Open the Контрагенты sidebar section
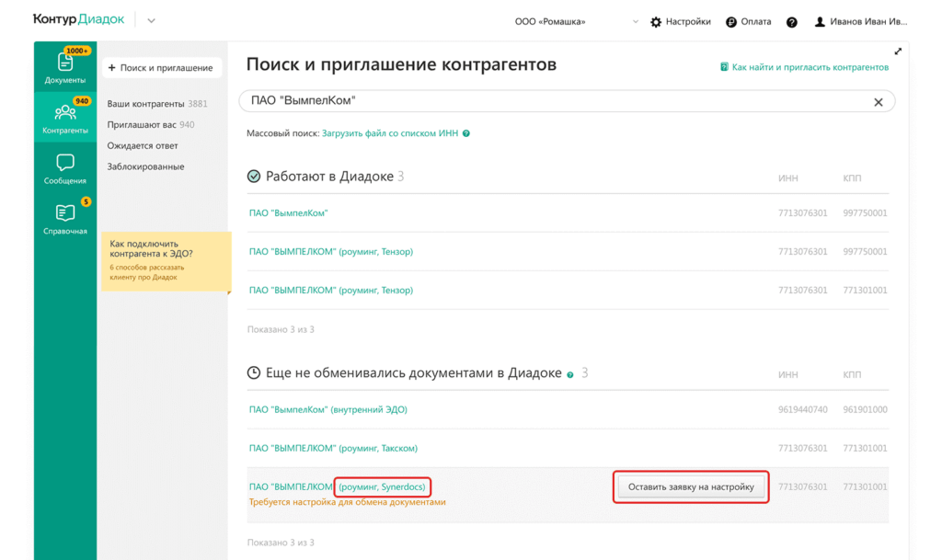This screenshot has width=942, height=560. [64, 118]
